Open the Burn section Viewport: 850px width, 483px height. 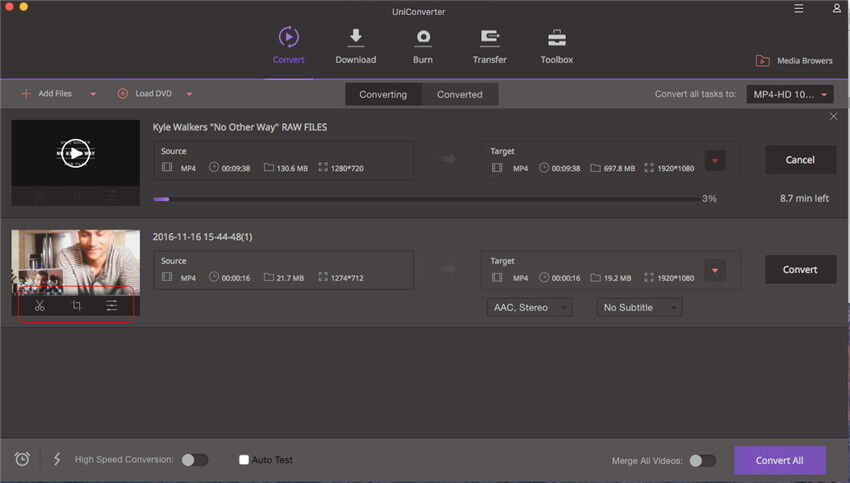pos(423,46)
